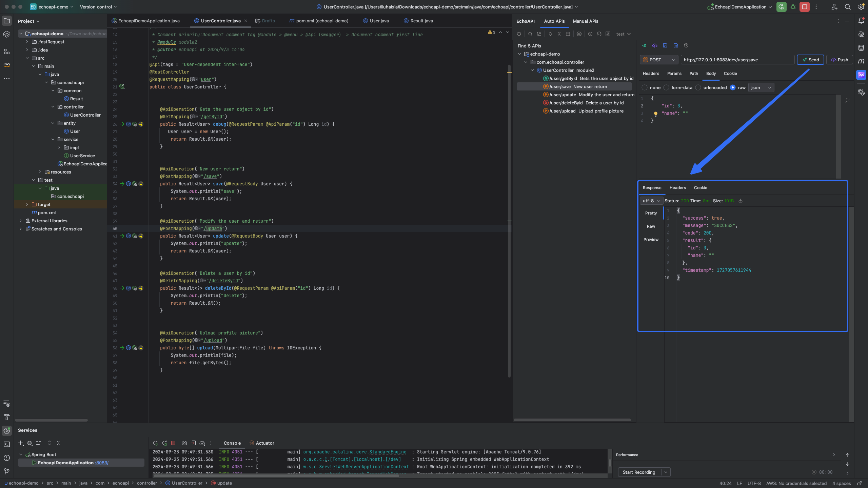Open the Git tool window icon
The image size is (868, 488).
tap(7, 471)
